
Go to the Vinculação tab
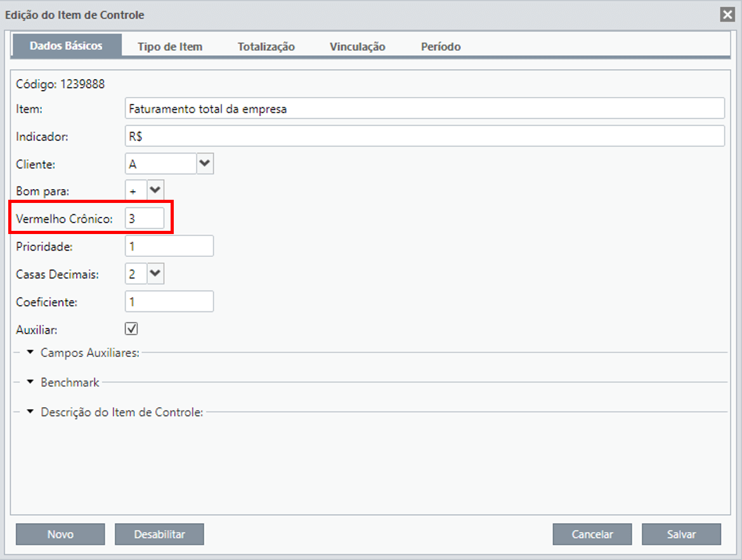click(357, 46)
